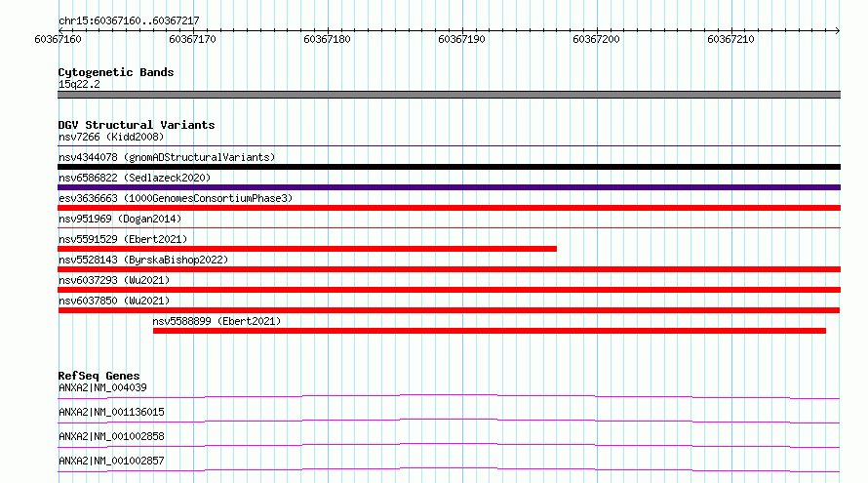
Task: Open ANXA2|NM_001136015 transcript label
Action: tap(111, 412)
